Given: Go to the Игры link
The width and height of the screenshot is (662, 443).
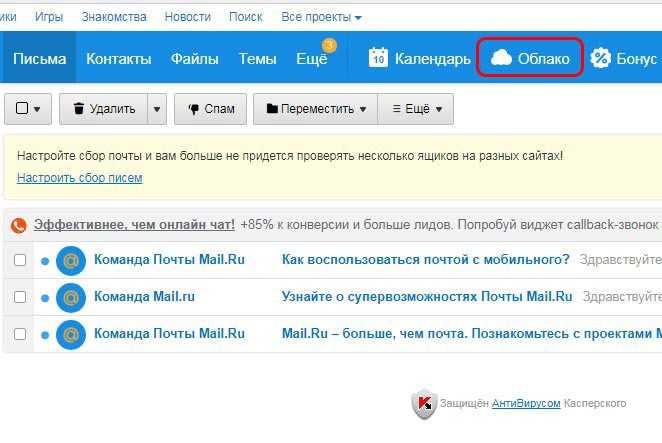Looking at the screenshot, I should point(49,17).
